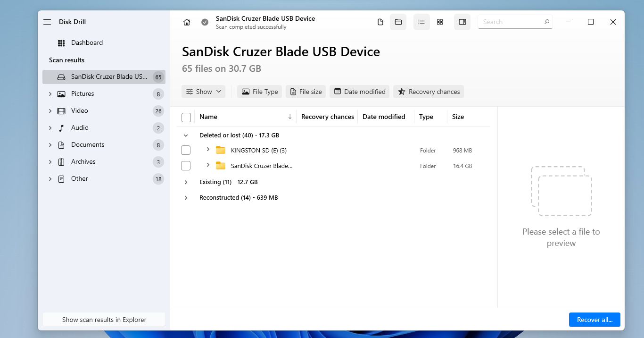Open the Dashboard grid icon

point(61,43)
